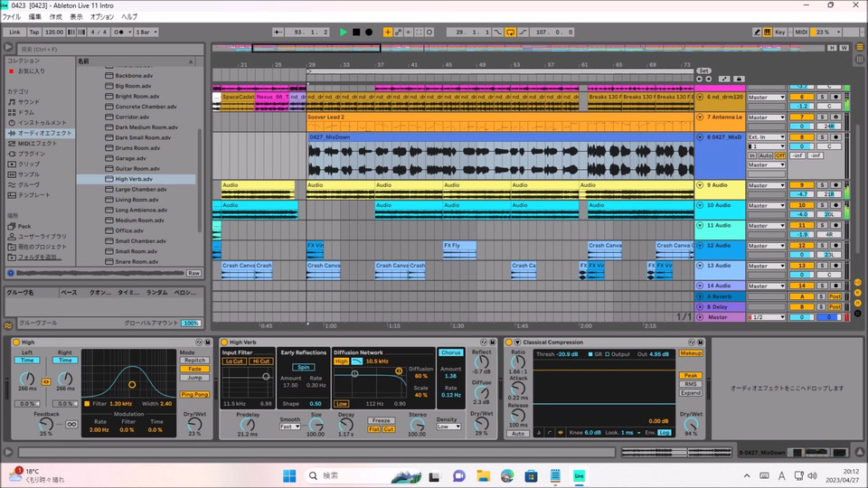Enable Freeze in High Verb reverb
Image resolution: width=868 pixels, height=488 pixels.
click(381, 420)
